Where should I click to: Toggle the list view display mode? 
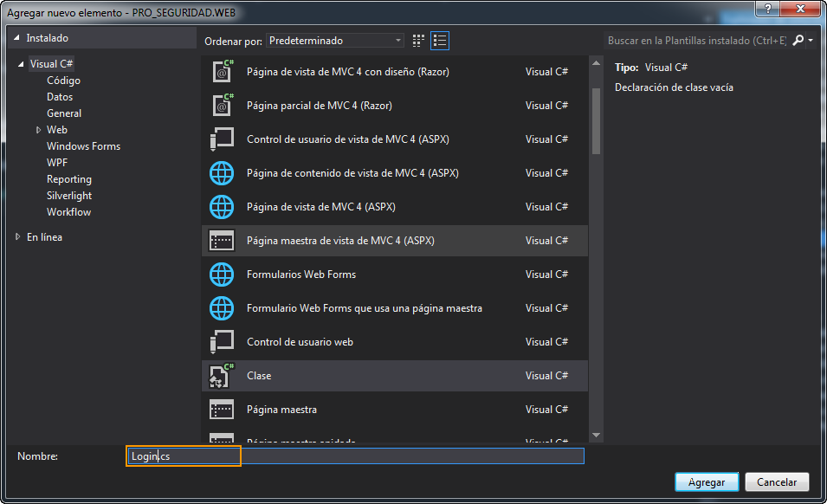(x=439, y=40)
